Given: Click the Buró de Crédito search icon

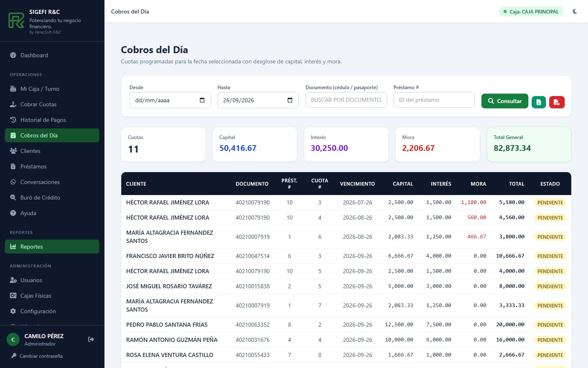Looking at the screenshot, I should click(x=13, y=197).
